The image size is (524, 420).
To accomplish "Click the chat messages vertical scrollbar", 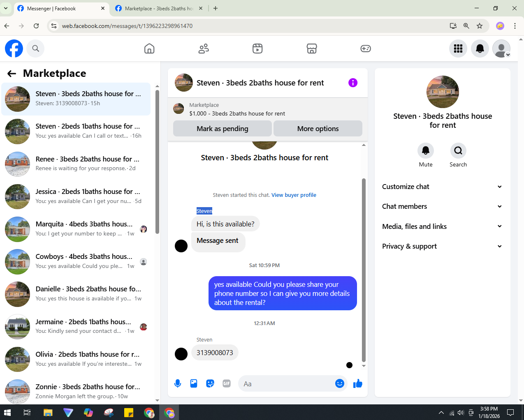I will 364,270.
